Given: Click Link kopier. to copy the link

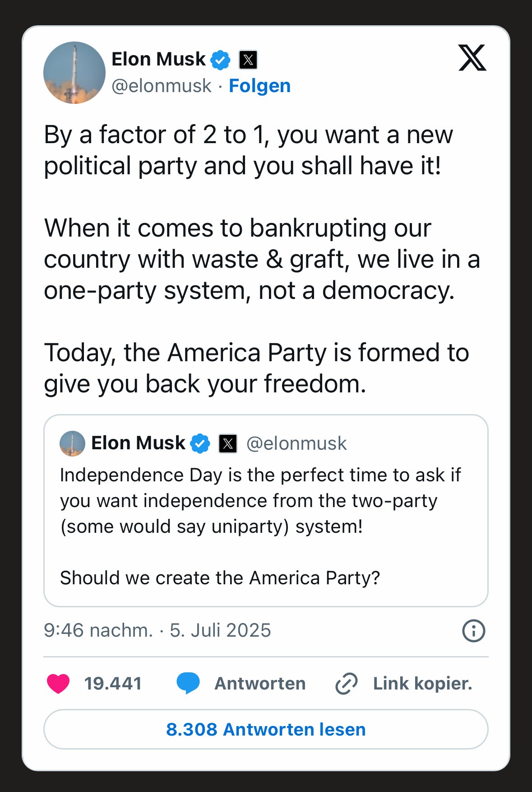Looking at the screenshot, I should point(422,683).
